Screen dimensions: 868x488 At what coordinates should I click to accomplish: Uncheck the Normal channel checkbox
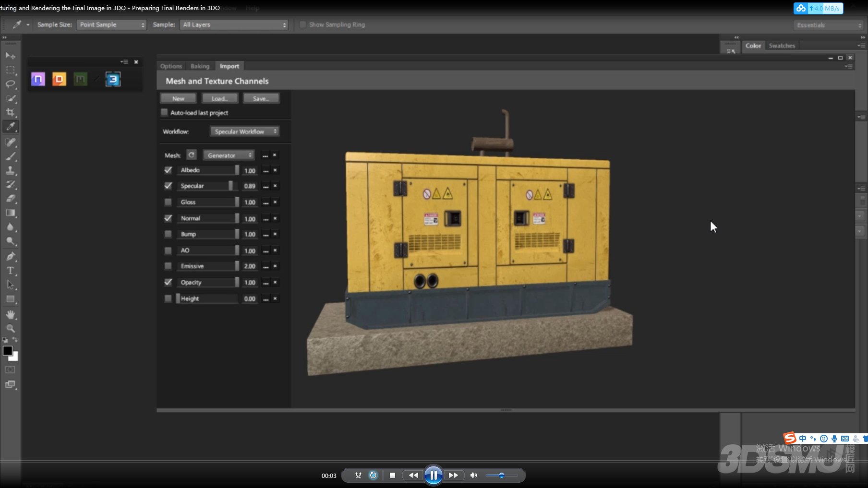pyautogui.click(x=168, y=218)
